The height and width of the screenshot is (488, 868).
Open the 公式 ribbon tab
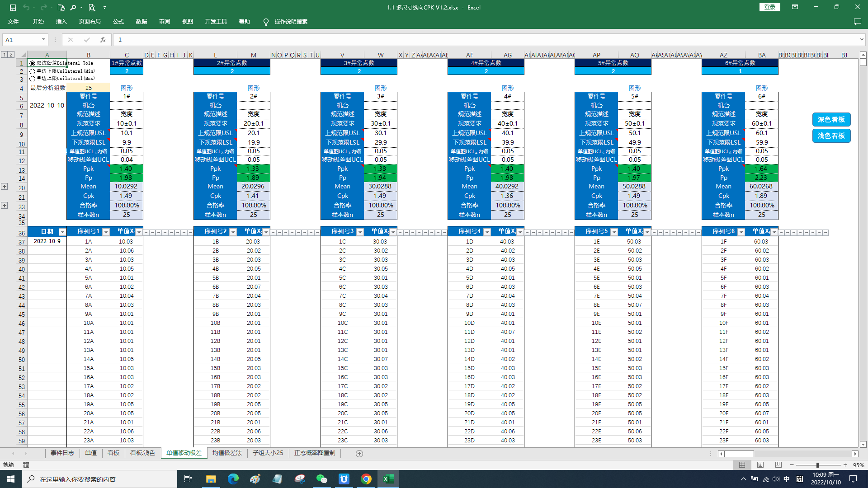pyautogui.click(x=118, y=22)
